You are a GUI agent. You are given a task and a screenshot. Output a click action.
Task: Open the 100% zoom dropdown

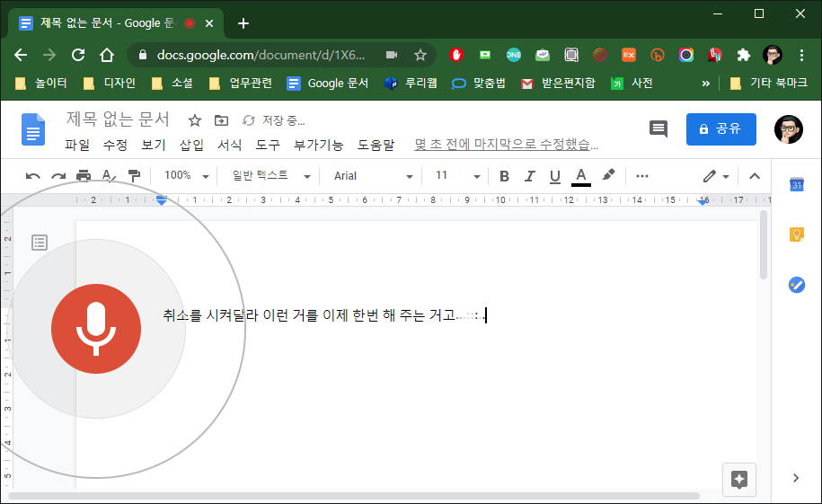pos(187,176)
